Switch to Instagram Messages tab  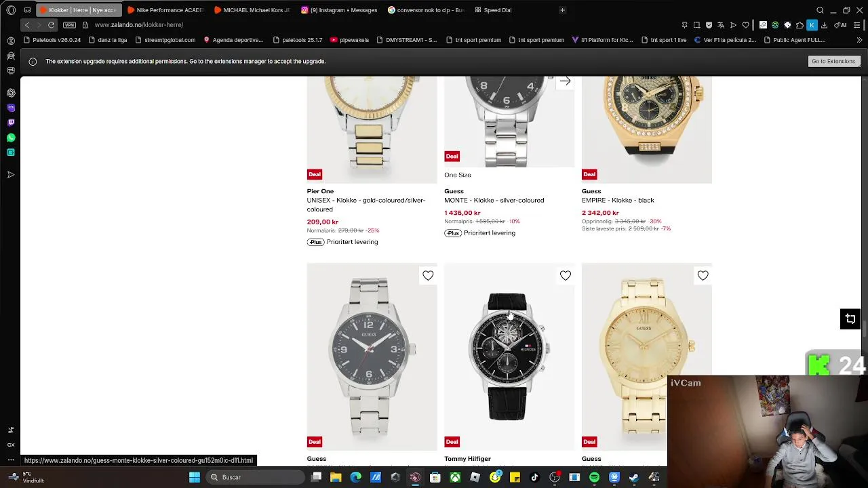point(339,10)
